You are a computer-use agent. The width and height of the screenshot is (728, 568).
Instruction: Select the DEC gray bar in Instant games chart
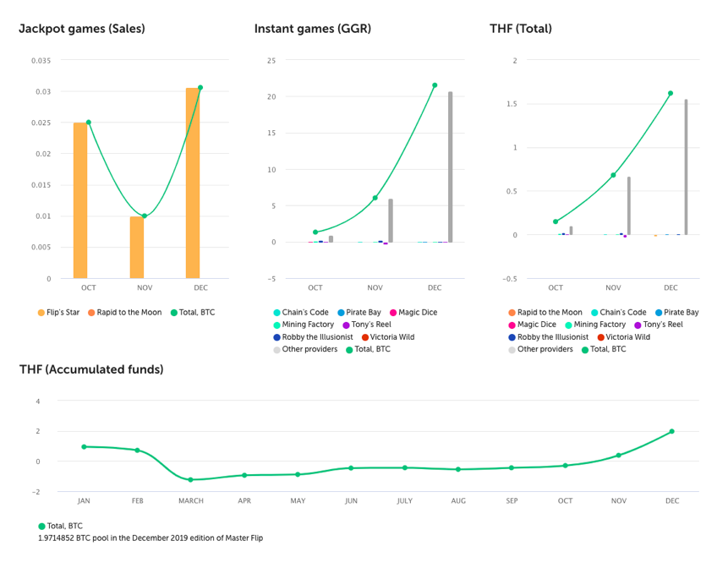click(451, 167)
